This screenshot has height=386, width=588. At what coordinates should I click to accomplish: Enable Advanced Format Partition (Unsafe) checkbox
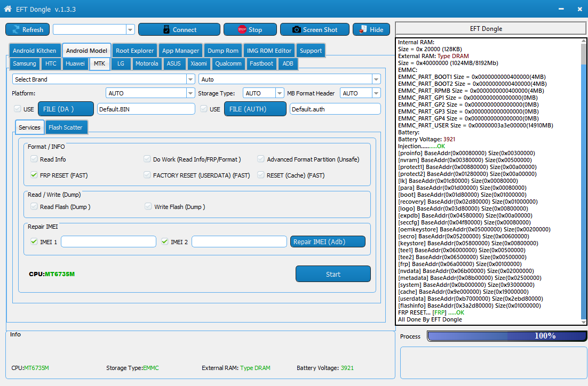260,159
